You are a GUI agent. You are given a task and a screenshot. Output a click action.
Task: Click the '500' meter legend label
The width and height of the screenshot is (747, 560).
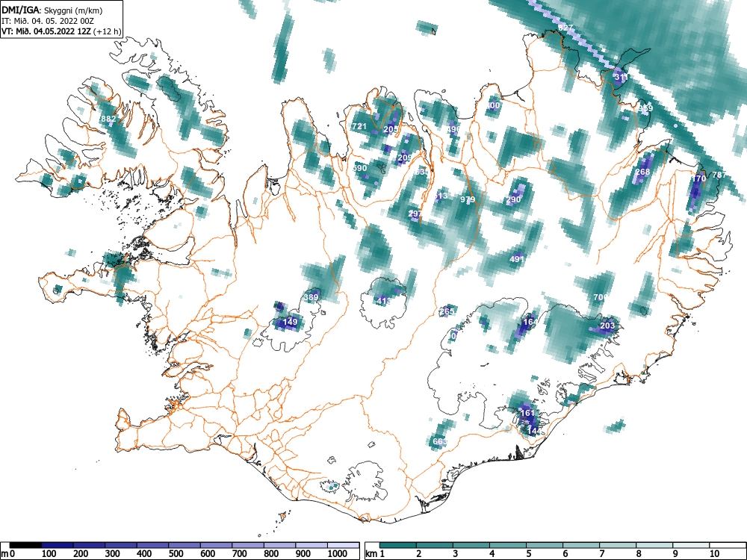coord(176,553)
